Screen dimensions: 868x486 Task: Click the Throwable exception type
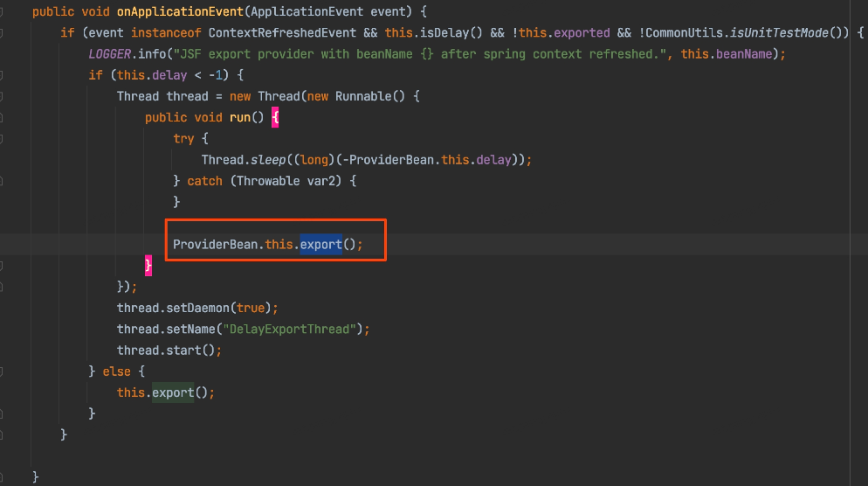[268, 181]
